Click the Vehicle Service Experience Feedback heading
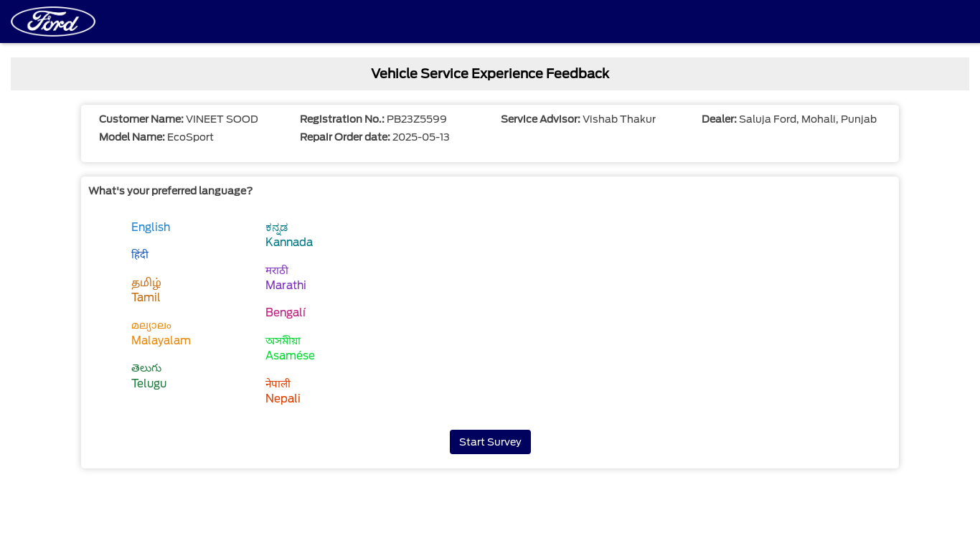 pyautogui.click(x=490, y=73)
